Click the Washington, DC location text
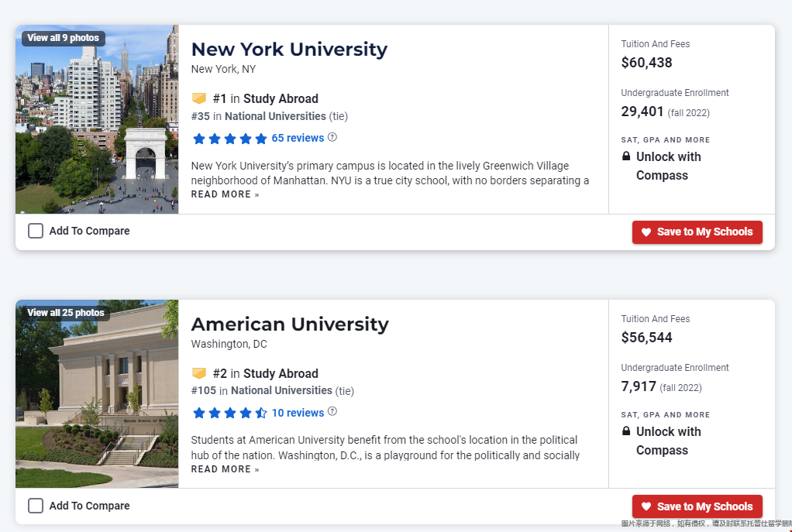The width and height of the screenshot is (792, 532). pos(229,345)
